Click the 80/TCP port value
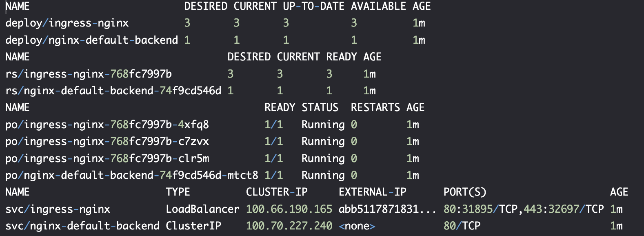Image resolution: width=644 pixels, height=236 pixels. pos(462,226)
